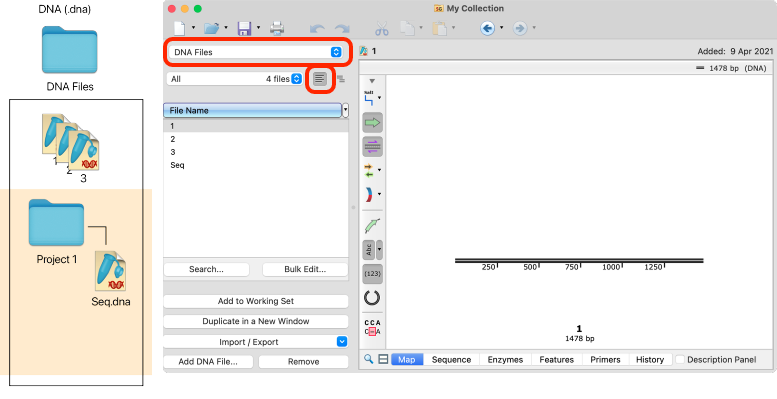This screenshot has height=399, width=777.
Task: Toggle the {123} numbering button
Action: 372,274
